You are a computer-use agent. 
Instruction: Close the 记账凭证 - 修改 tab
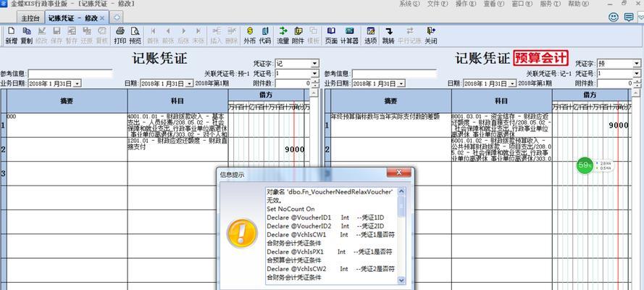click(x=102, y=18)
